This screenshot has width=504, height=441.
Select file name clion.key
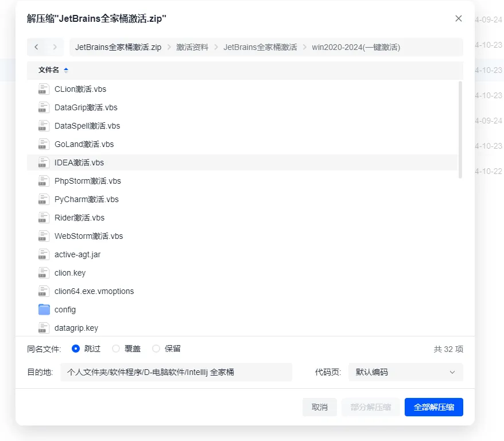70,273
